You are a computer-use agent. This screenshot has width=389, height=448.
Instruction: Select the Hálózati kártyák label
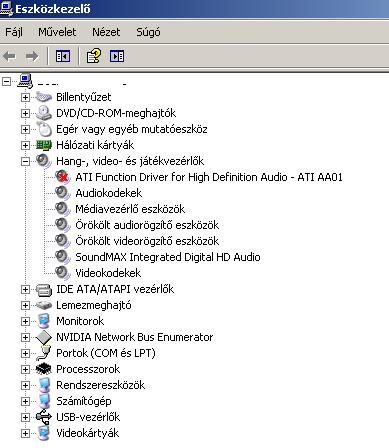tap(95, 145)
